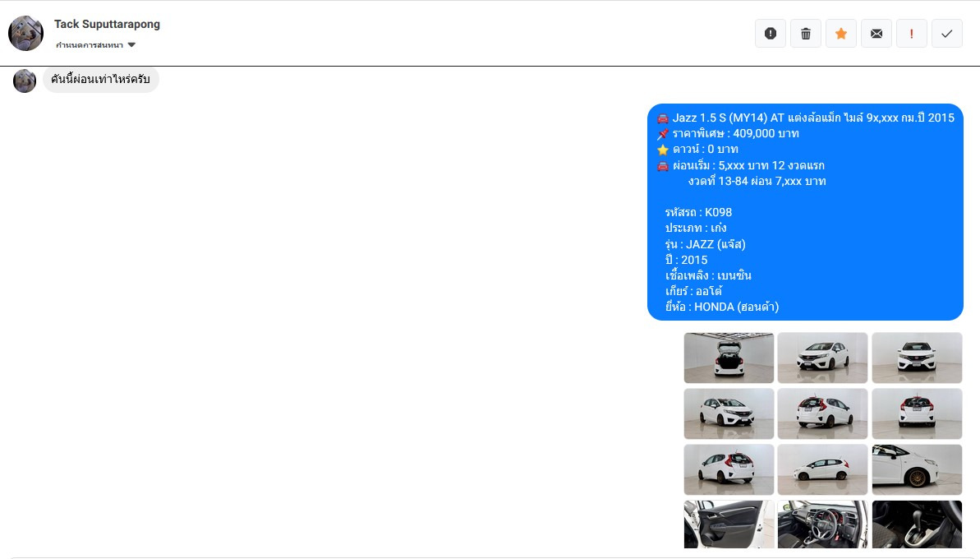Open rear-left angle car photo in second row
980x559 pixels.
[x=822, y=413]
